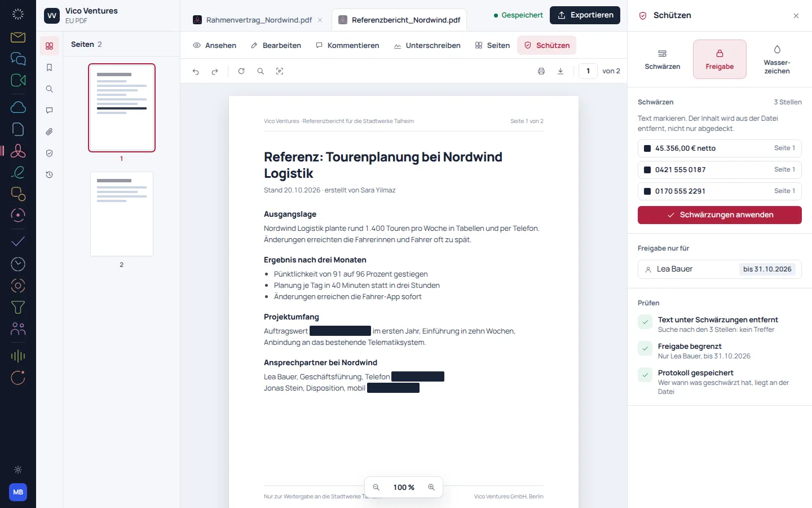This screenshot has height=508, width=812.
Task: Open the search panel in sidebar
Action: (x=50, y=89)
